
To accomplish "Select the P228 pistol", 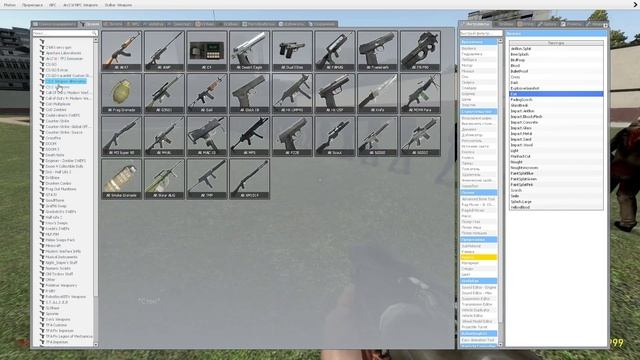I will point(292,136).
